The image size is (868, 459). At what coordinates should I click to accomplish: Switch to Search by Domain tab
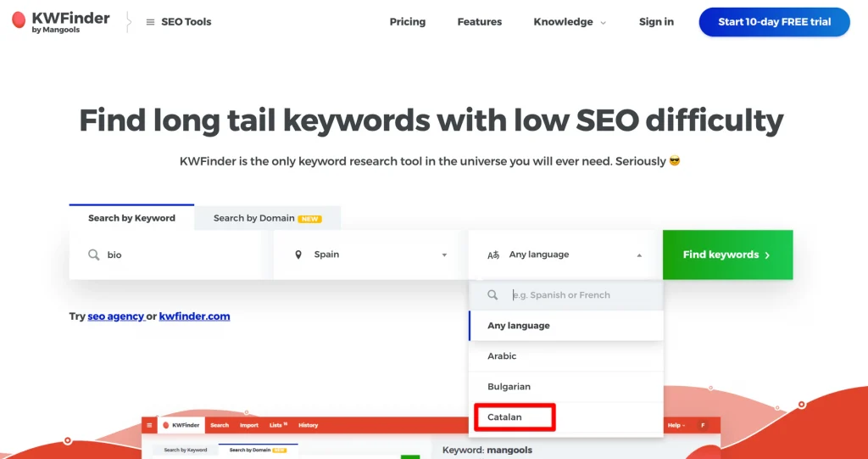pyautogui.click(x=267, y=218)
